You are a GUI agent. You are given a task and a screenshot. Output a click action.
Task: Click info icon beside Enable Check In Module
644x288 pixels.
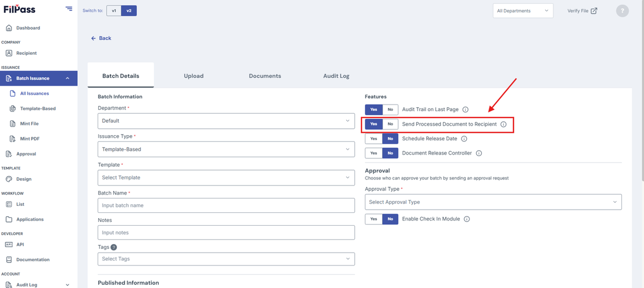pos(467,219)
